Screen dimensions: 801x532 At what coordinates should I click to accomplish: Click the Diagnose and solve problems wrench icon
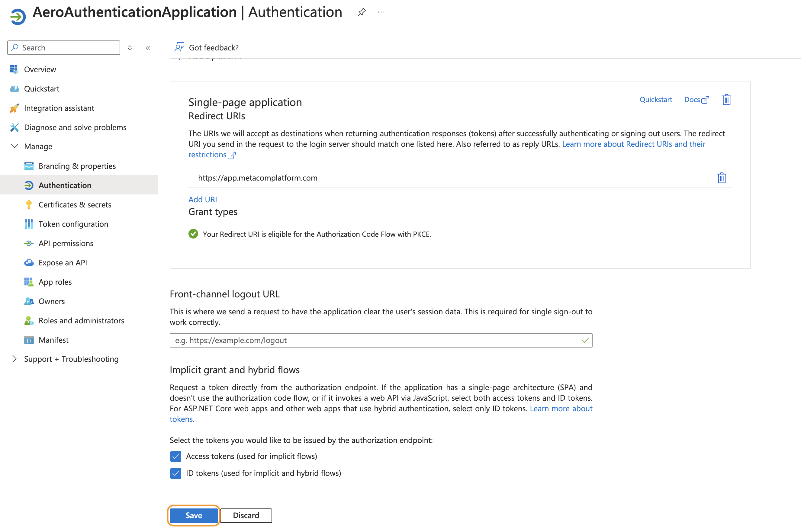point(14,127)
